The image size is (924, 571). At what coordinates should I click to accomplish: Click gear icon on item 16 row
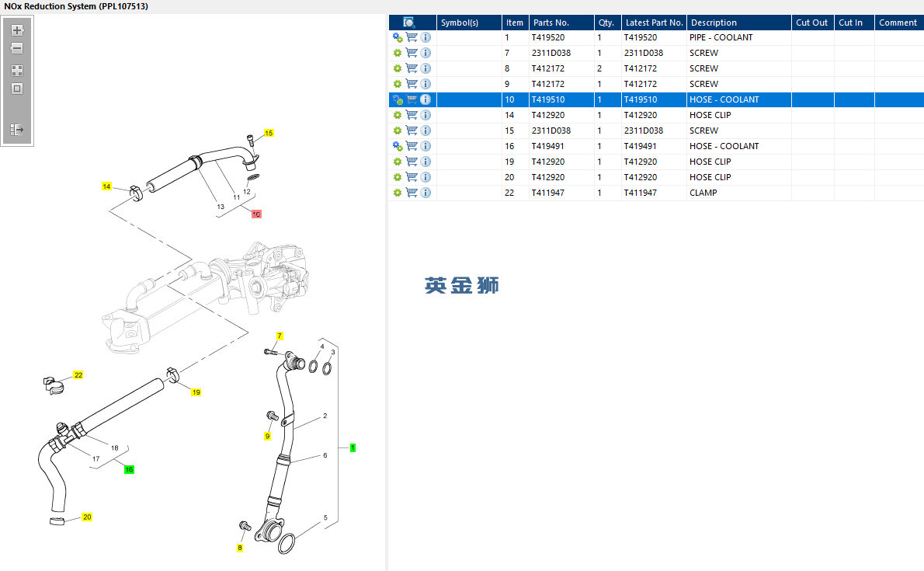click(x=398, y=146)
